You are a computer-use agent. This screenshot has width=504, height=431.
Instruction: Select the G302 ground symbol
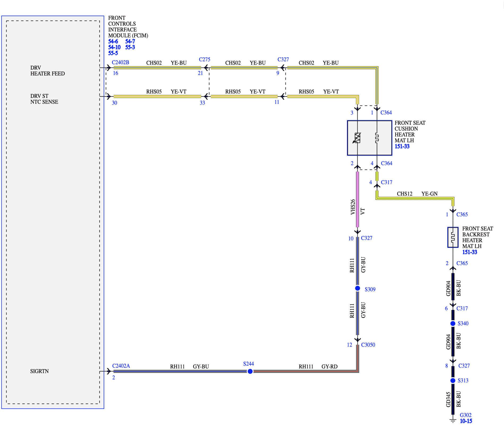tap(453, 421)
